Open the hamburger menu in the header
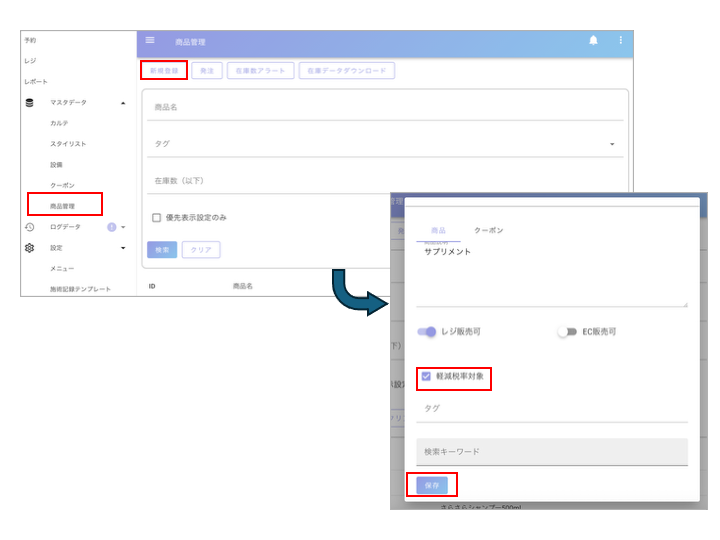The width and height of the screenshot is (720, 540). [x=150, y=40]
